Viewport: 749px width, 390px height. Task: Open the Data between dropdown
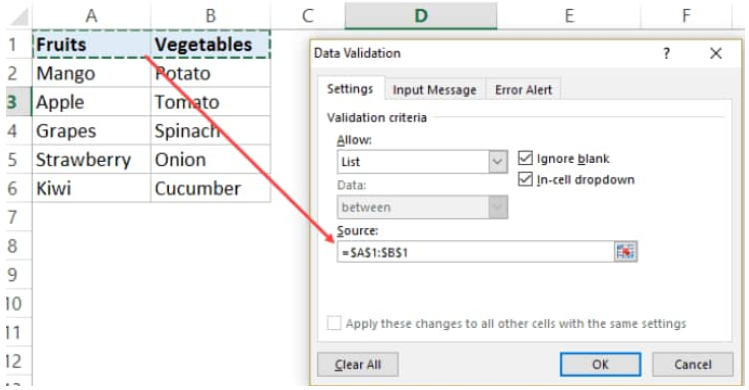tap(497, 207)
